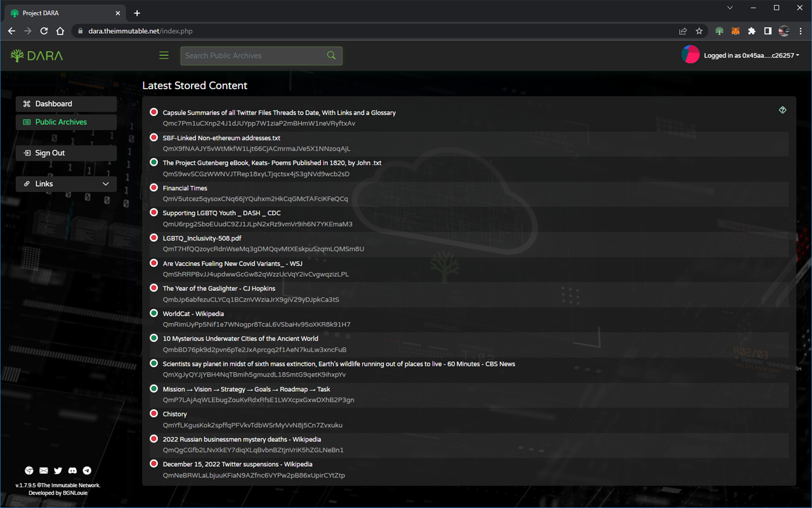Click Sign Out in the sidebar

66,153
